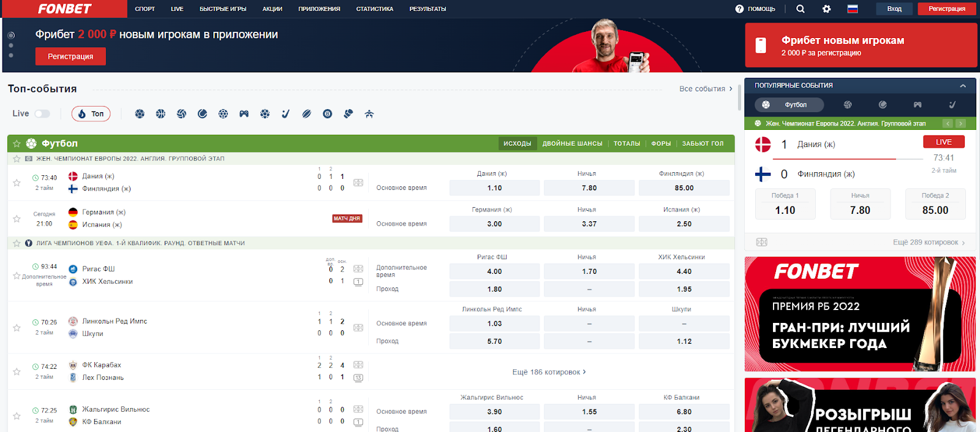Filter top events by hockey stick icon
The image size is (980, 432).
pos(285,114)
